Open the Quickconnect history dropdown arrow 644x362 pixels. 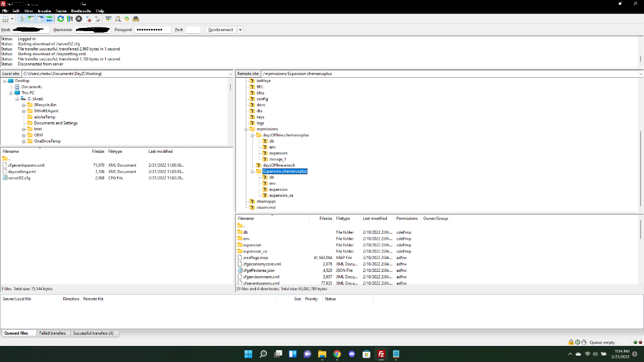pyautogui.click(x=240, y=29)
